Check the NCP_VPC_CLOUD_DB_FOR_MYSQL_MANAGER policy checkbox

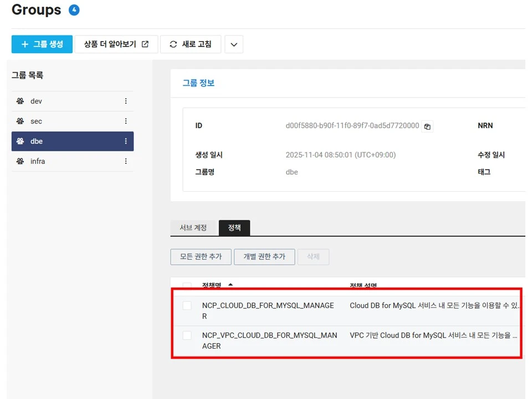(x=187, y=335)
